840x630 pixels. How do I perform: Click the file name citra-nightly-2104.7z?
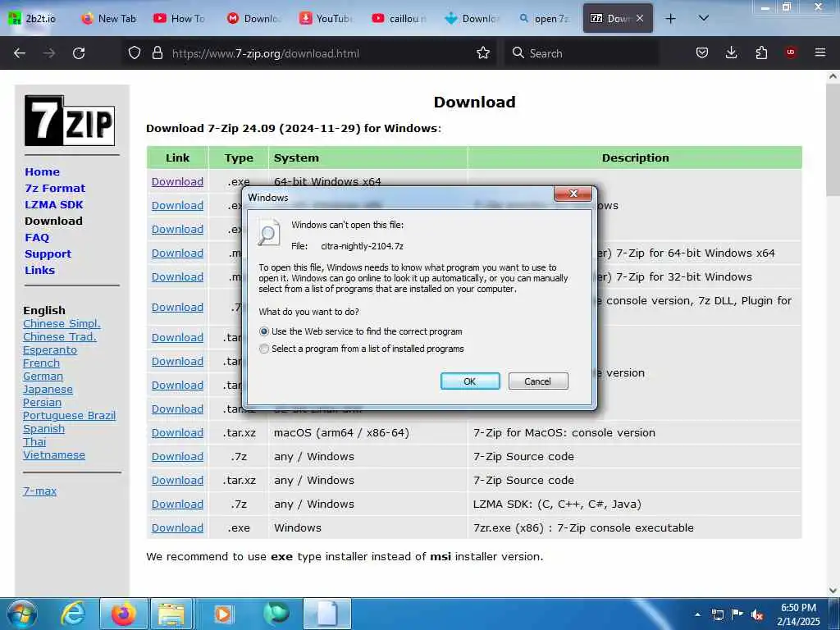point(362,246)
